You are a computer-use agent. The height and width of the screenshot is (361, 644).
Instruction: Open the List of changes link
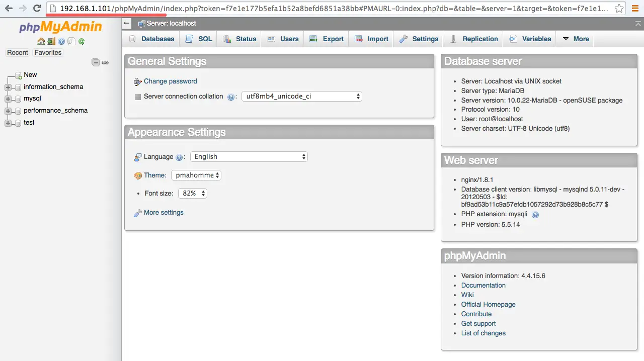click(484, 333)
